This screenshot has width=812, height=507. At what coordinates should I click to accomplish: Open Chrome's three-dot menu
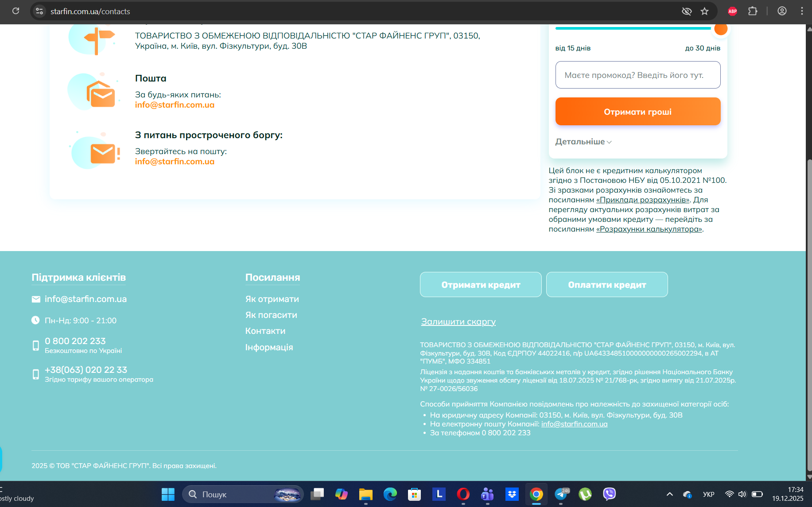(802, 11)
